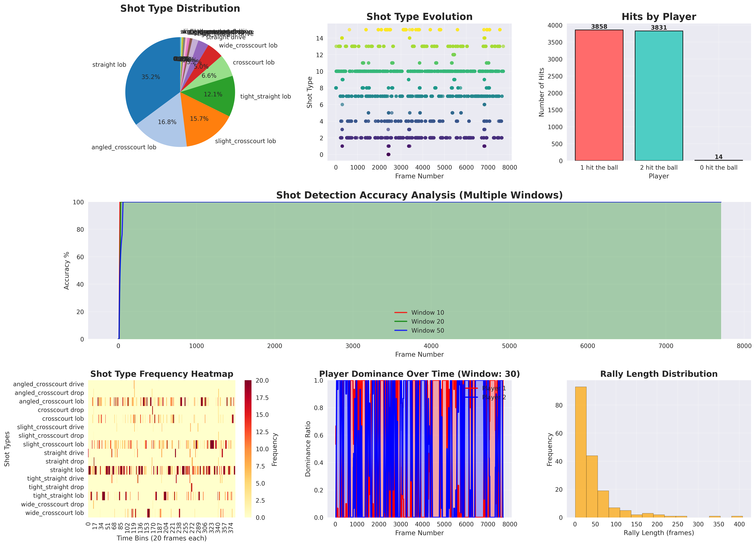Click the 'Player' x-axis label
This screenshot has width=756, height=546.
(659, 176)
